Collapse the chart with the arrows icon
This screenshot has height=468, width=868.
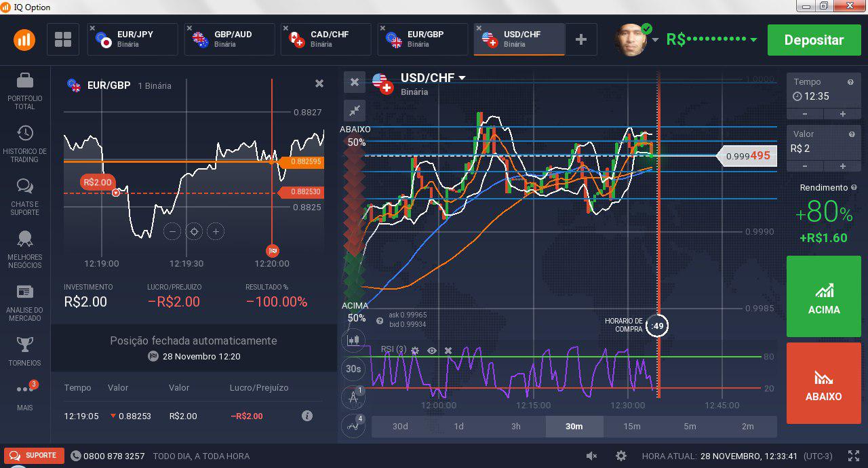(x=354, y=111)
